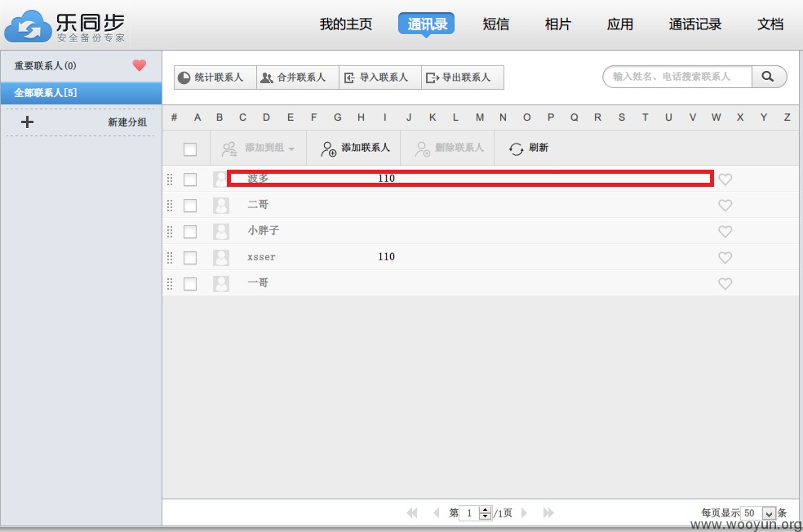Click 导入联系人 import contacts button
The height and width of the screenshot is (532, 803).
[x=380, y=78]
